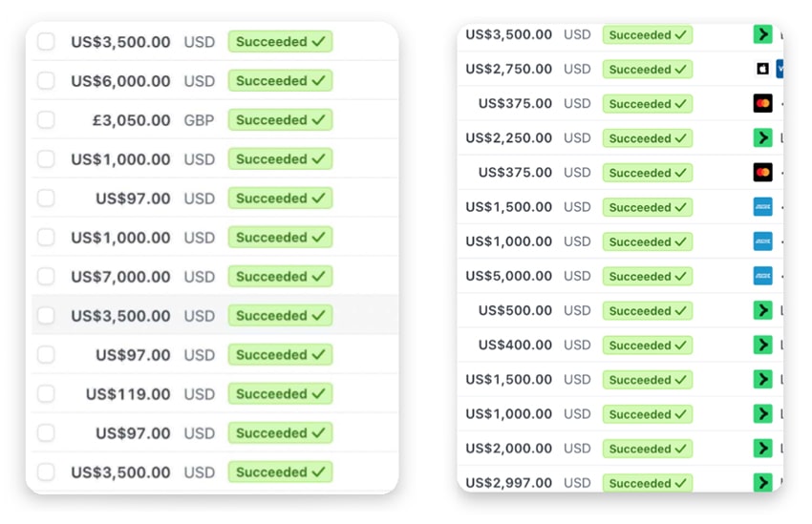Click the Succeeded status for US$2,000.00 payment

[648, 449]
